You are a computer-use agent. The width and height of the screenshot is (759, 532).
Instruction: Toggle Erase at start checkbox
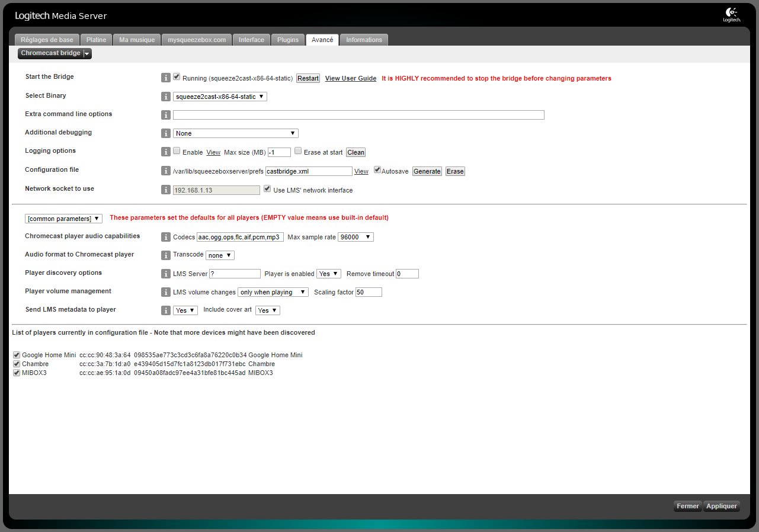point(298,151)
